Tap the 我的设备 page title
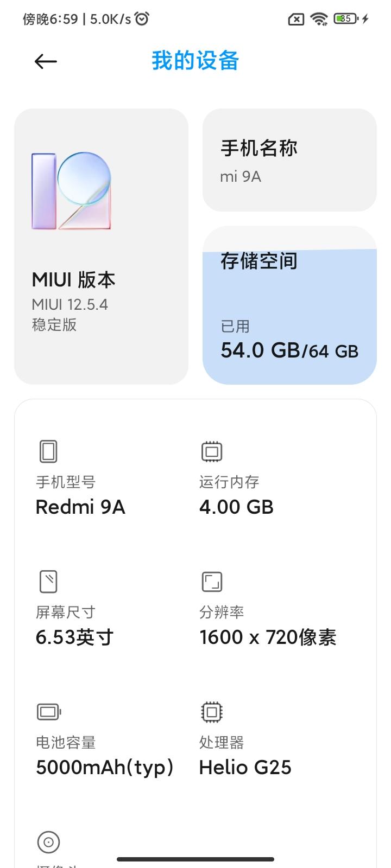Image resolution: width=391 pixels, height=868 pixels. tap(195, 61)
